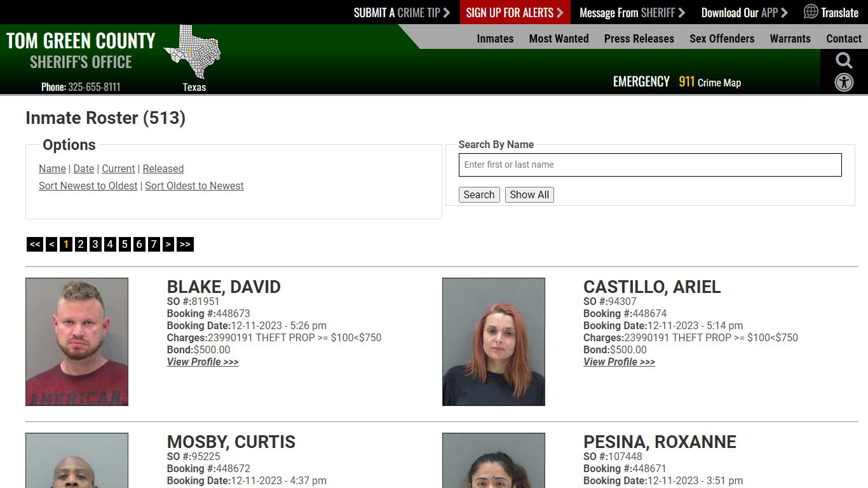Viewport: 868px width, 488px height.
Task: Open Curtis Mosby's mugshot photo
Action: [x=77, y=461]
